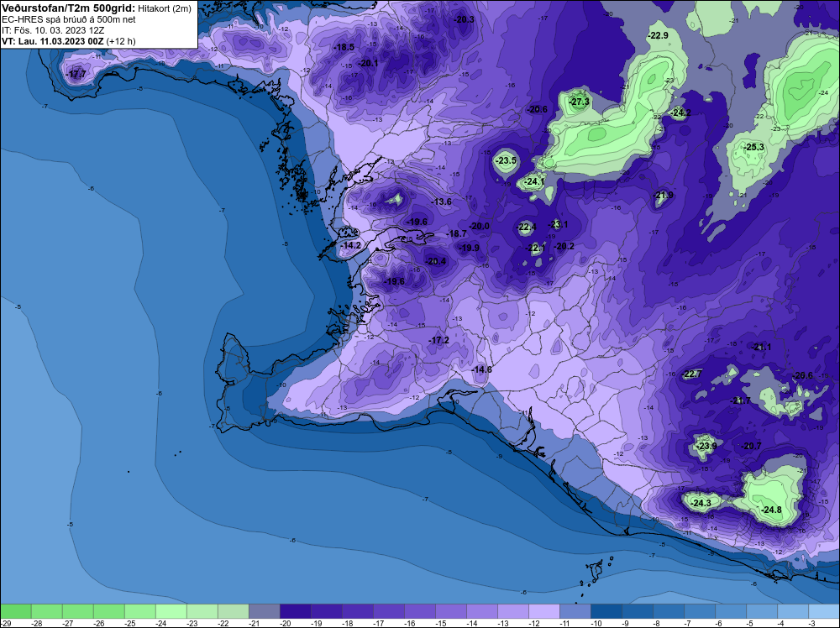Select the -16 purple legend swatch

[x=420, y=611]
